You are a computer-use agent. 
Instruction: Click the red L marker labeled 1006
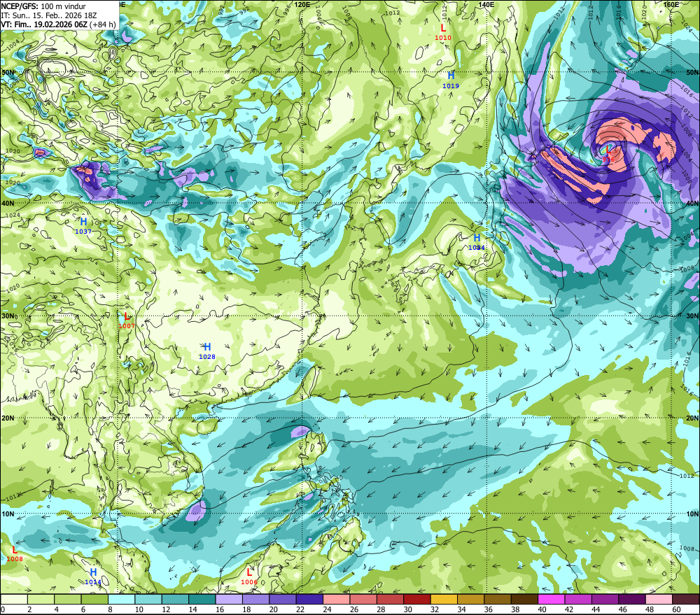click(x=249, y=572)
